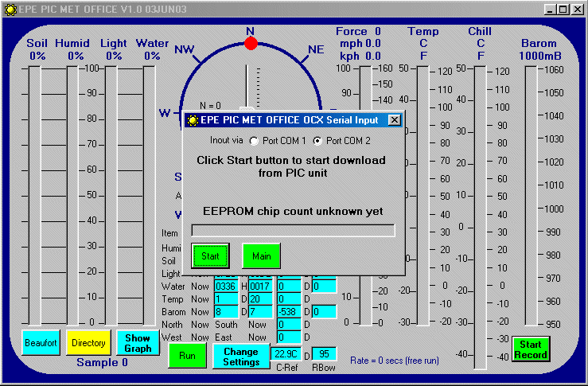This screenshot has width=588, height=386.
Task: Click the green Run button
Action: 187,356
